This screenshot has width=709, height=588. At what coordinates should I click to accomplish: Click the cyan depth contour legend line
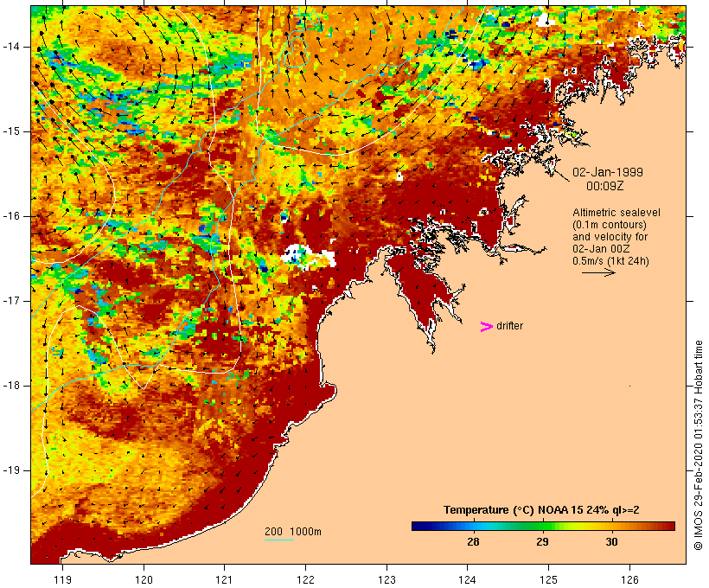coord(279,540)
